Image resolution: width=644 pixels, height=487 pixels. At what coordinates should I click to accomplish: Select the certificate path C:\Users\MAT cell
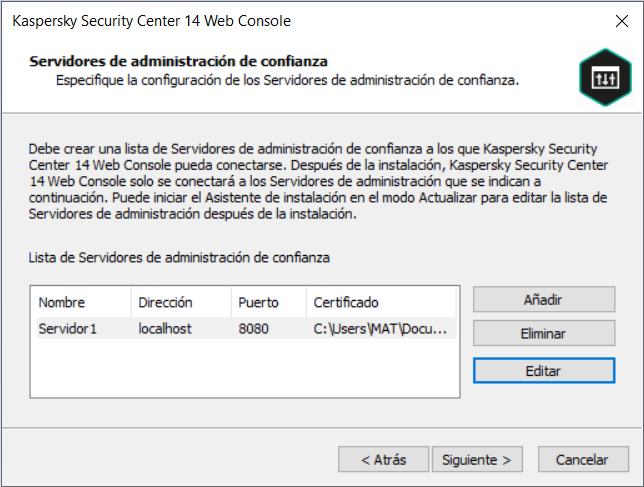(x=380, y=328)
